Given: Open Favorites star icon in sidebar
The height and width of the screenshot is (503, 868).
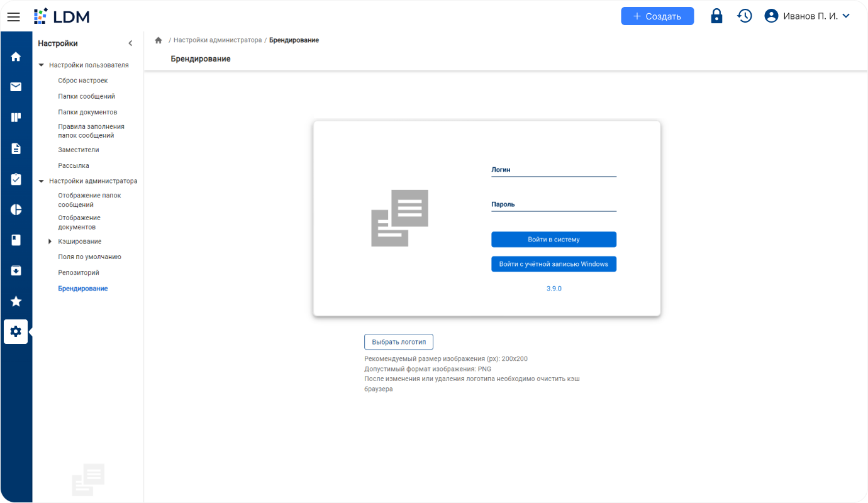Looking at the screenshot, I should pyautogui.click(x=16, y=301).
